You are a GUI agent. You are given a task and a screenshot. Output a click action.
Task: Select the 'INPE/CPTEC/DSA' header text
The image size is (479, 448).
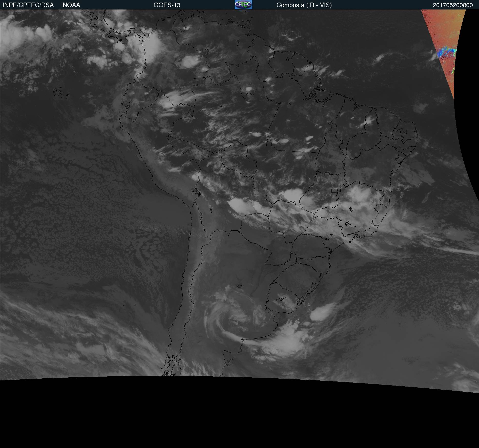point(28,5)
